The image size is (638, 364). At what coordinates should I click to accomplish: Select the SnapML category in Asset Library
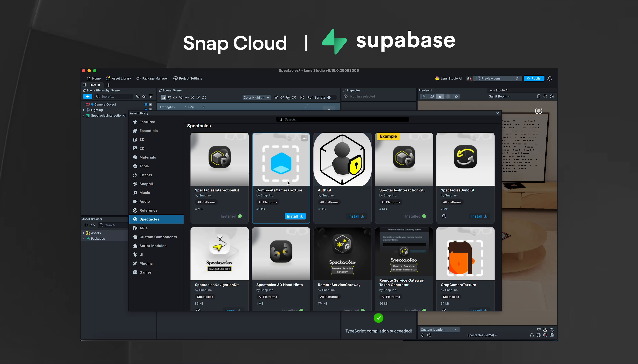[x=156, y=184]
